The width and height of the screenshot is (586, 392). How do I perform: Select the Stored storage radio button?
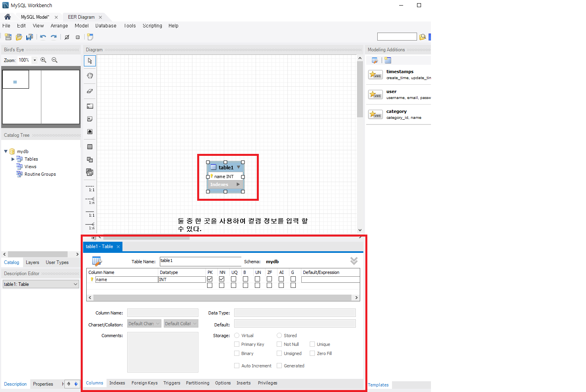point(279,336)
